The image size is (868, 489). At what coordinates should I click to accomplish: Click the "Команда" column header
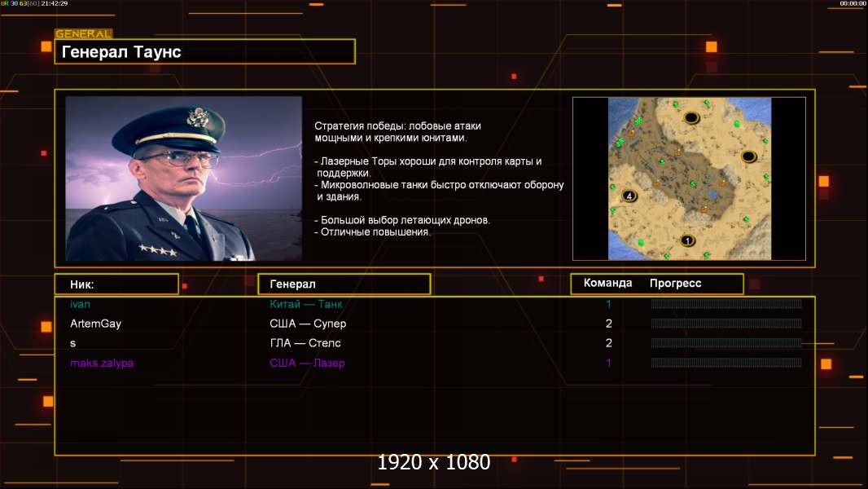point(607,283)
